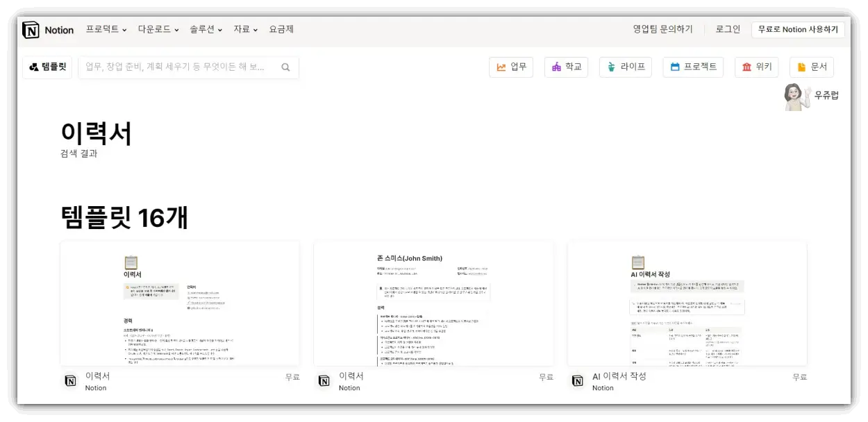Click 무료로 Notion 사용하기 button
This screenshot has width=868, height=422.
tap(798, 30)
